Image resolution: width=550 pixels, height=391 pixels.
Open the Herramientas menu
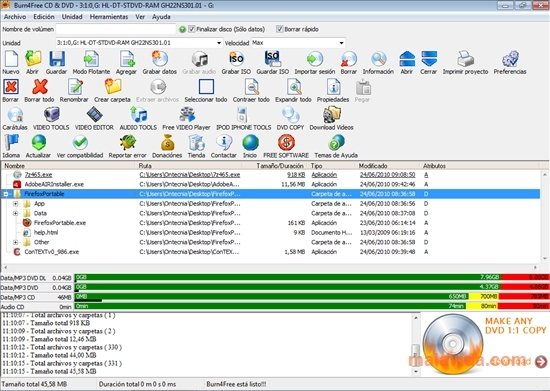(109, 17)
